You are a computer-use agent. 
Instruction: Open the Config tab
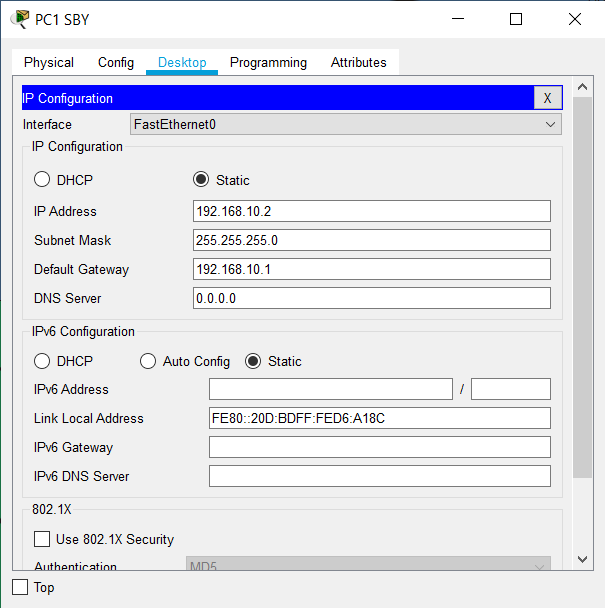click(x=116, y=62)
